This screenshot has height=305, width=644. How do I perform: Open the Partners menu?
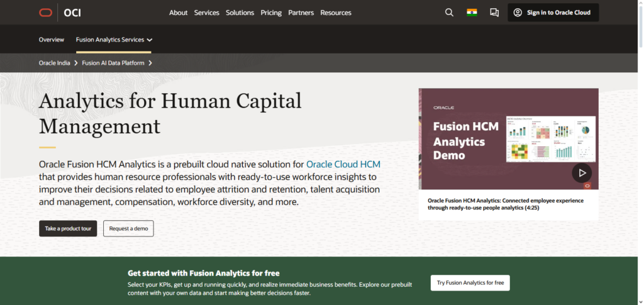pos(301,13)
